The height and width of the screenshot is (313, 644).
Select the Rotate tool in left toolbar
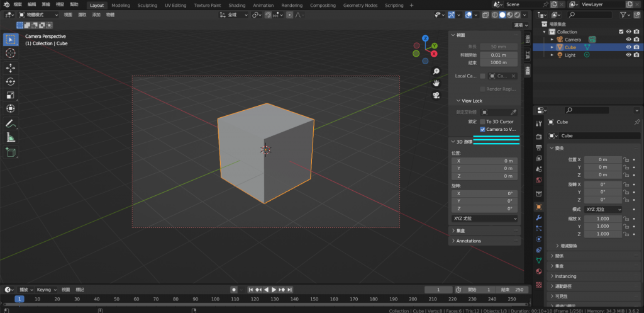11,81
